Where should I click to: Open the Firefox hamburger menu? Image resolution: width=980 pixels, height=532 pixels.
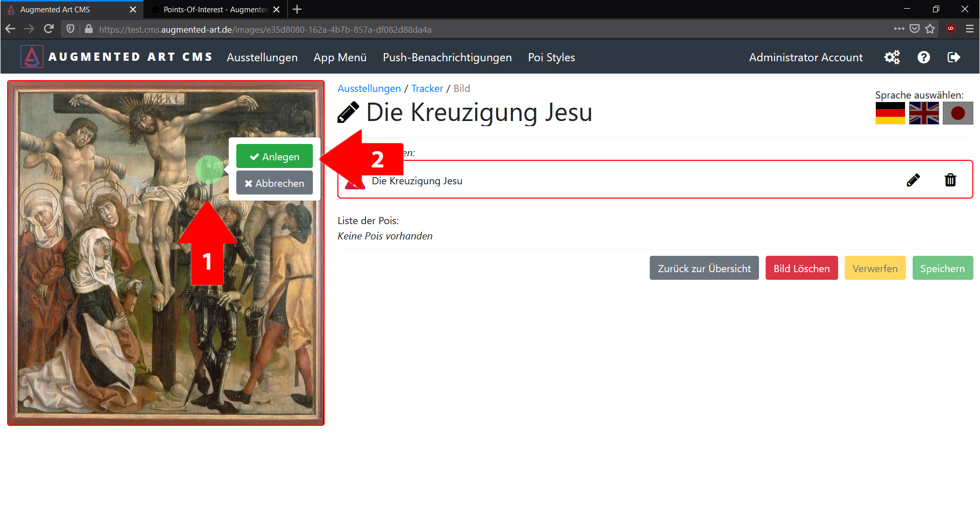pos(970,29)
